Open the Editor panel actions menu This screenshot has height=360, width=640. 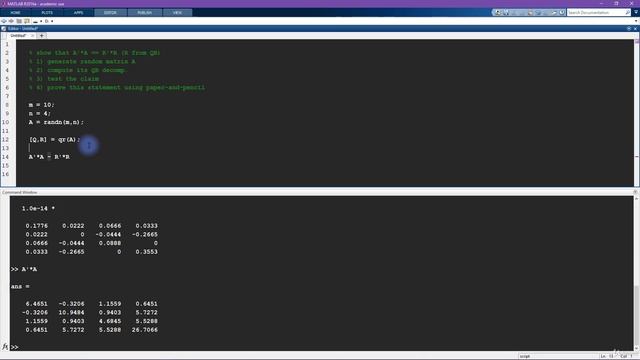(x=629, y=29)
